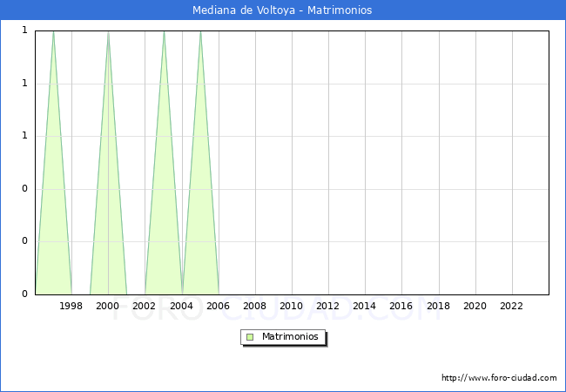Pick the 2010 year label

coord(291,306)
